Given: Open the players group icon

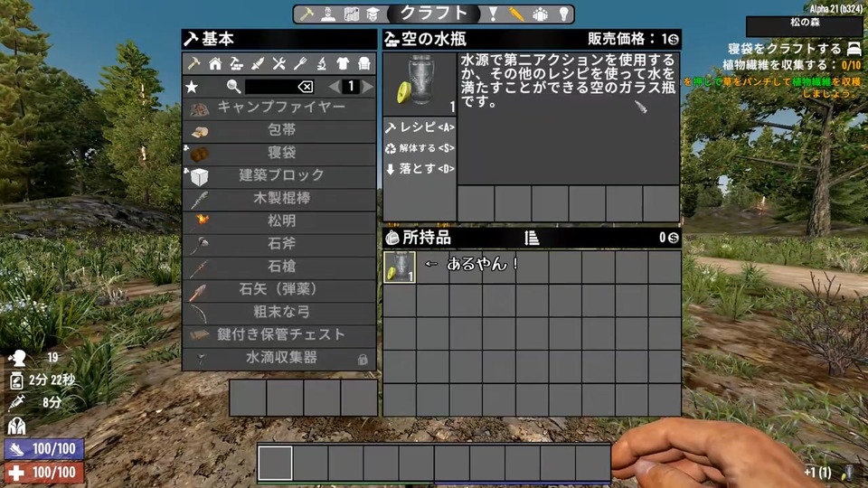Looking at the screenshot, I should (x=540, y=14).
